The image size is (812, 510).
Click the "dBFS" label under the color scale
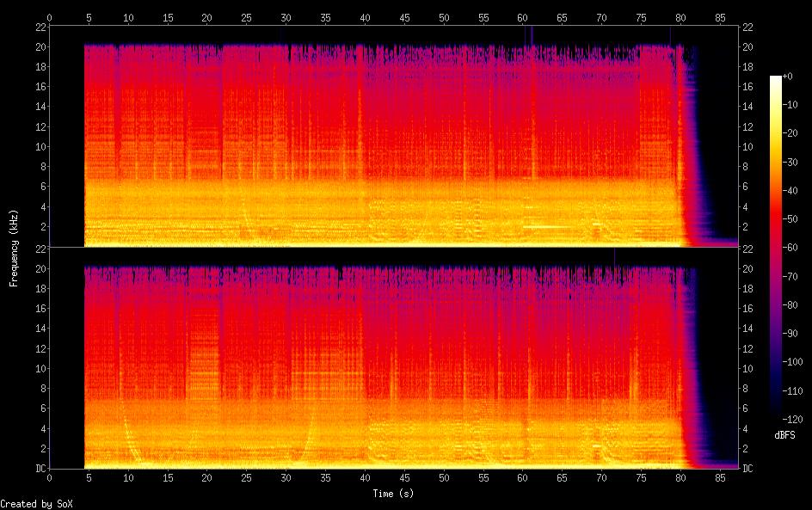coord(784,435)
